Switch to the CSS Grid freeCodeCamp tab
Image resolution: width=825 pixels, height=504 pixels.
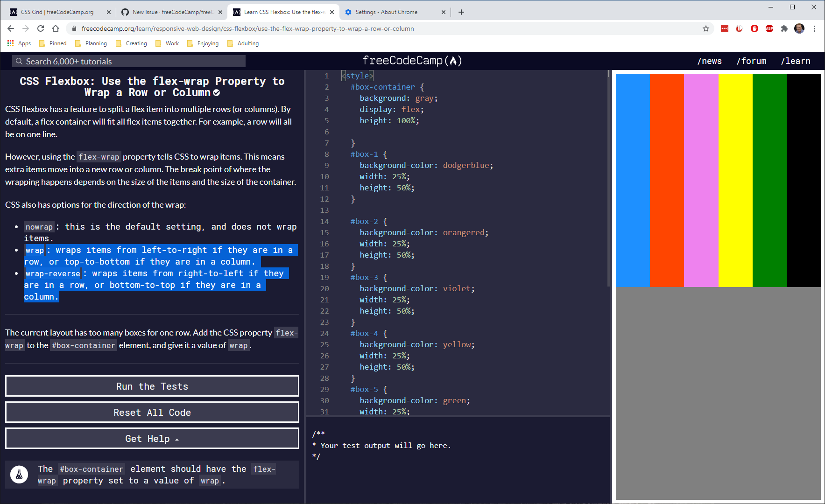56,12
